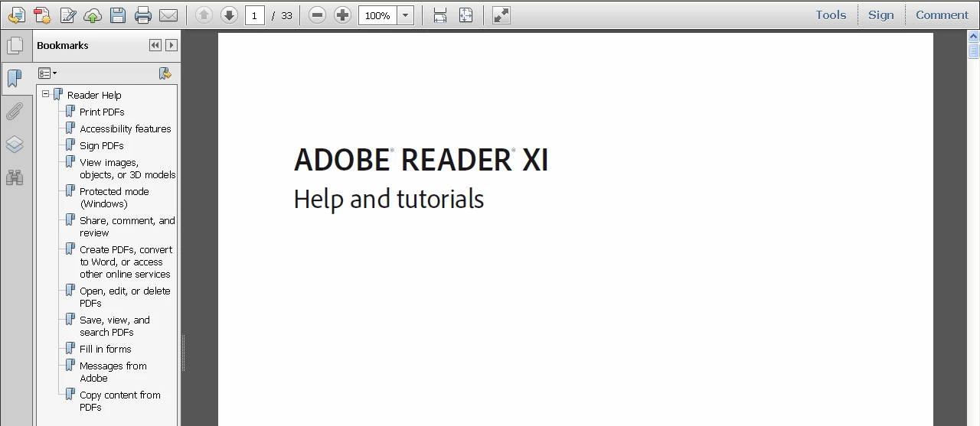The image size is (980, 426).
Task: Open Share, comment, and review bookmark
Action: click(127, 226)
